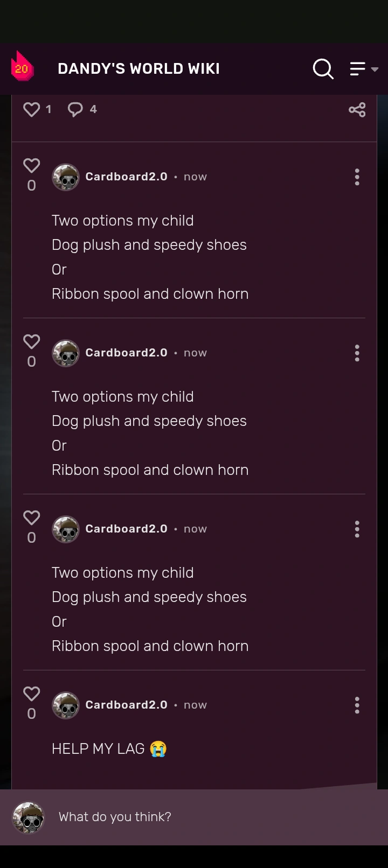Type in "What do you think?" reply field
The image size is (388, 868).
[205, 817]
